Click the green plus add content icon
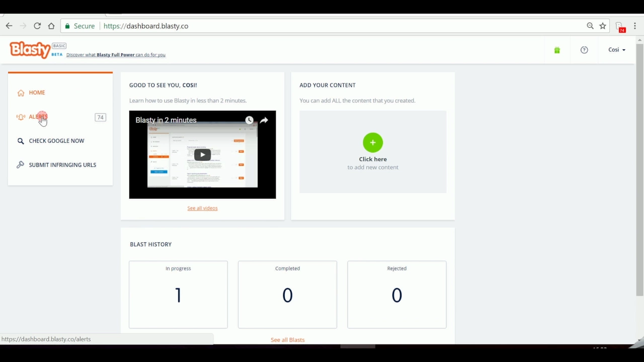Image resolution: width=644 pixels, height=362 pixels. coord(373,143)
